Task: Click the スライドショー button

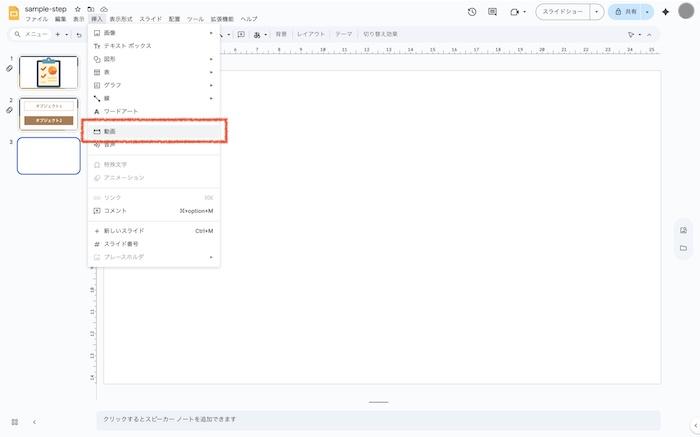Action: pyautogui.click(x=562, y=12)
